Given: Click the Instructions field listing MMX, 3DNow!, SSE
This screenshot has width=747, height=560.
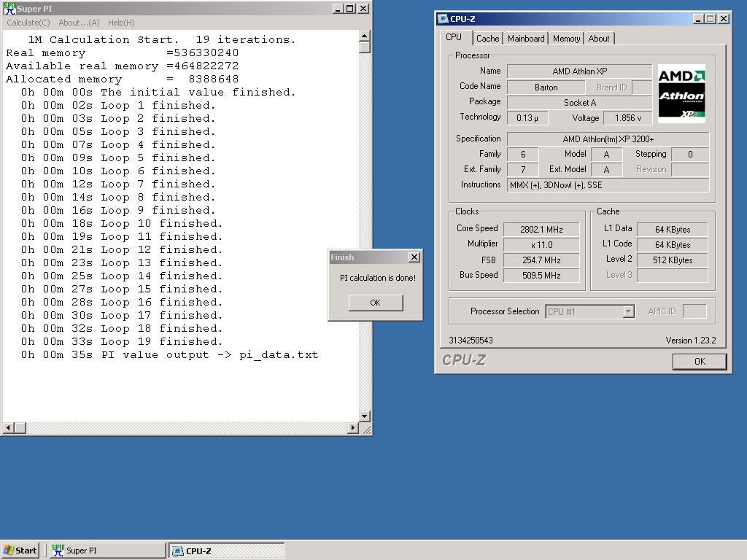Looking at the screenshot, I should pyautogui.click(x=608, y=185).
